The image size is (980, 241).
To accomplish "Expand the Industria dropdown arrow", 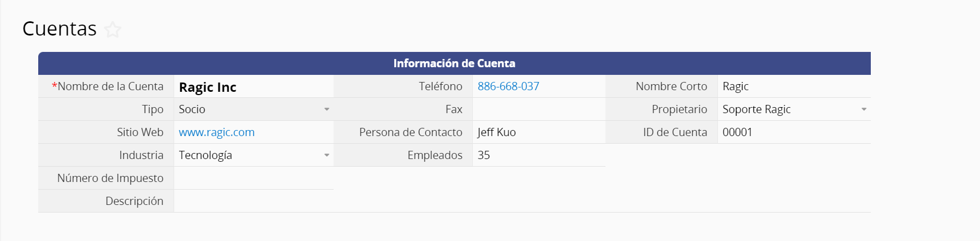I will tap(326, 155).
